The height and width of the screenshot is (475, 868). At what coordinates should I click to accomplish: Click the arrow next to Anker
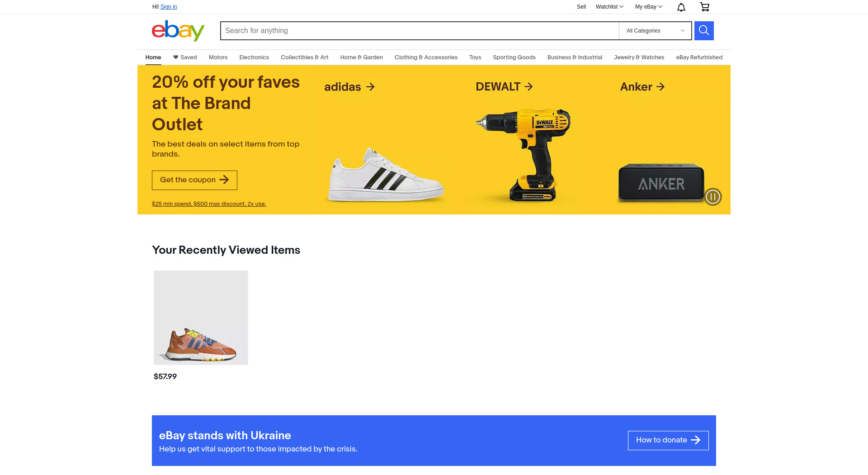(x=660, y=86)
